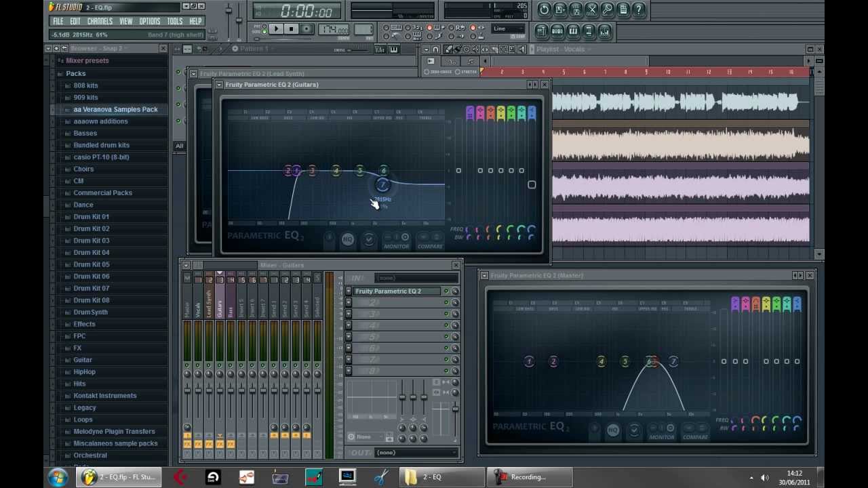
Task: Expand the Mixer presets folder
Action: coord(87,61)
